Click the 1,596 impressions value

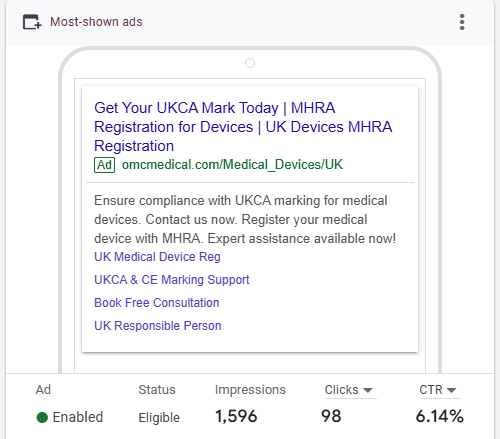(x=236, y=417)
